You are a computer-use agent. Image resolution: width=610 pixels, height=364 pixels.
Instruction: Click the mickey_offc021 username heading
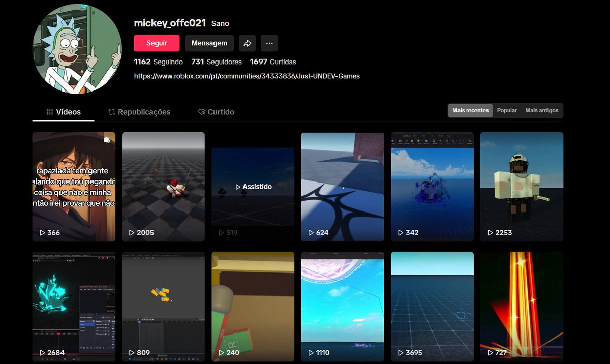coord(170,23)
